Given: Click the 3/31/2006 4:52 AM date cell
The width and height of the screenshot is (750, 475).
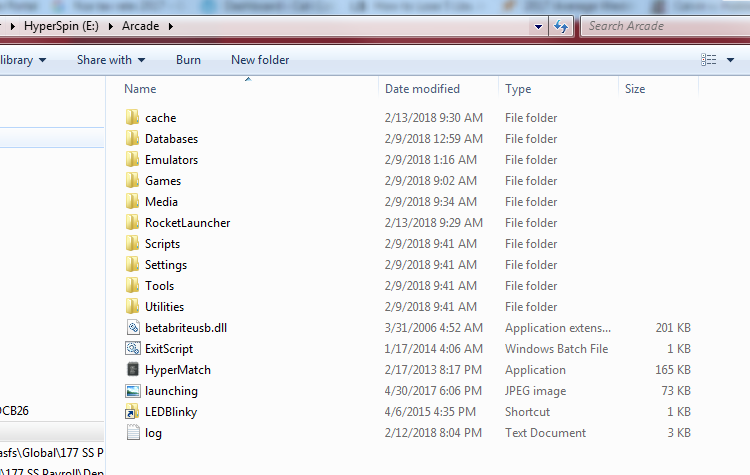Looking at the screenshot, I should coord(434,328).
